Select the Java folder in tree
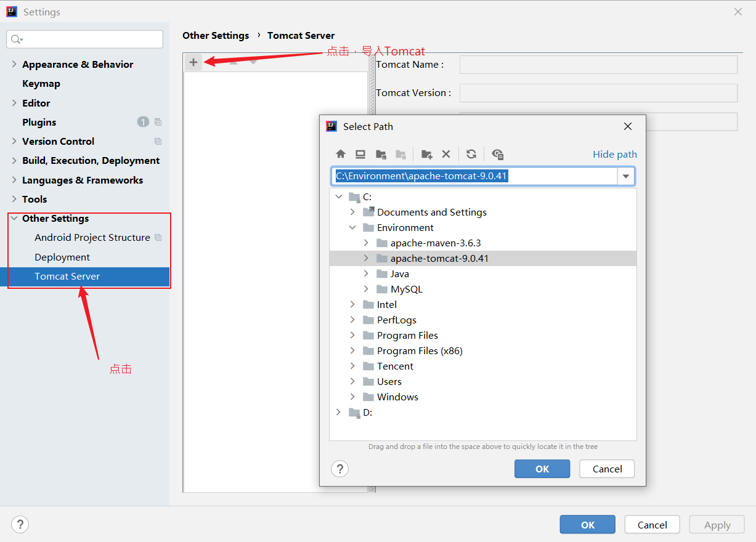The image size is (756, 542). [x=399, y=273]
